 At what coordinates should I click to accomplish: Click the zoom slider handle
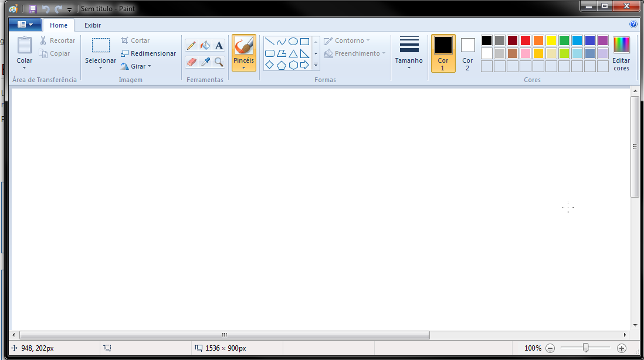pos(586,348)
